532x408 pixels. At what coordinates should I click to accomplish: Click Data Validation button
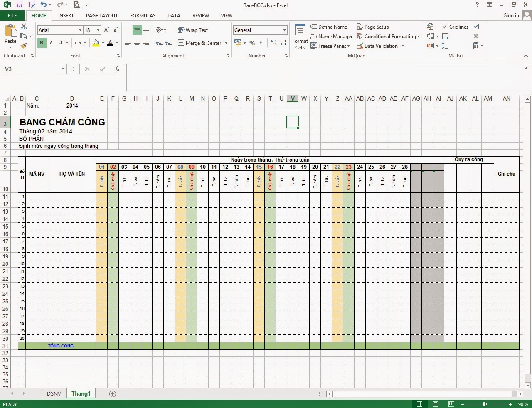click(377, 46)
